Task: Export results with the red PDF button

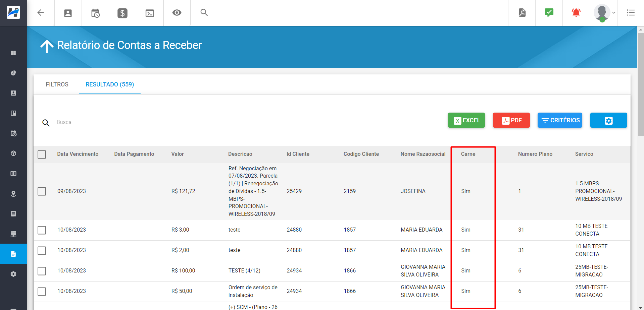Action: 511,120
